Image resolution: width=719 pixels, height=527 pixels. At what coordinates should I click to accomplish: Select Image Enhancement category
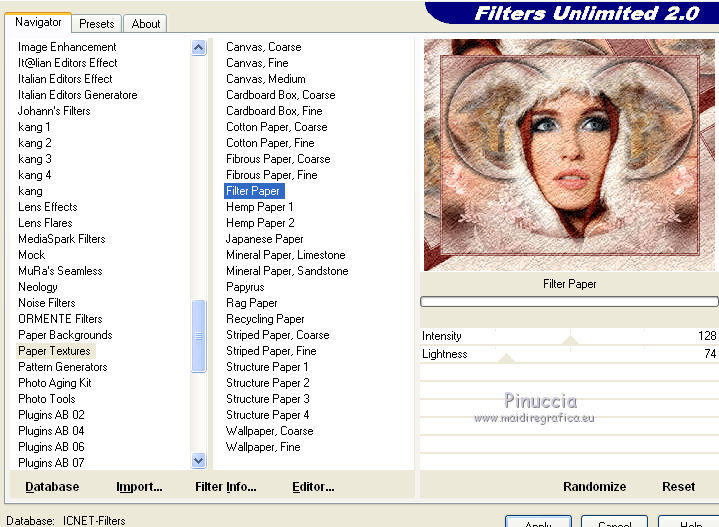click(x=67, y=47)
